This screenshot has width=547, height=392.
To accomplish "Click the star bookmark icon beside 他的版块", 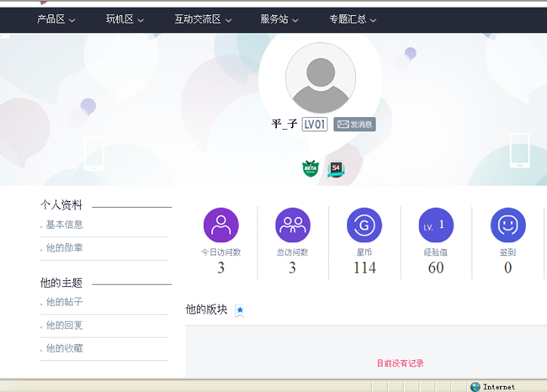I will pyautogui.click(x=240, y=310).
